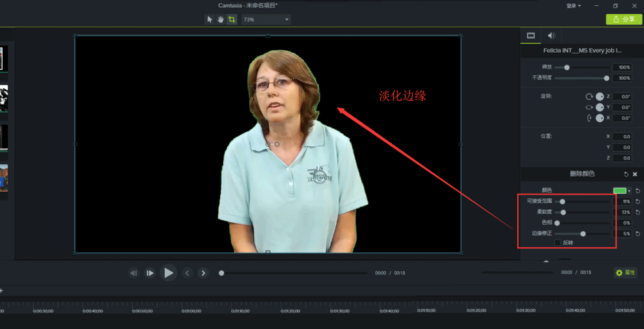Click the X rotation arrow icon
Screen dimensions: 644x329
[589, 118]
